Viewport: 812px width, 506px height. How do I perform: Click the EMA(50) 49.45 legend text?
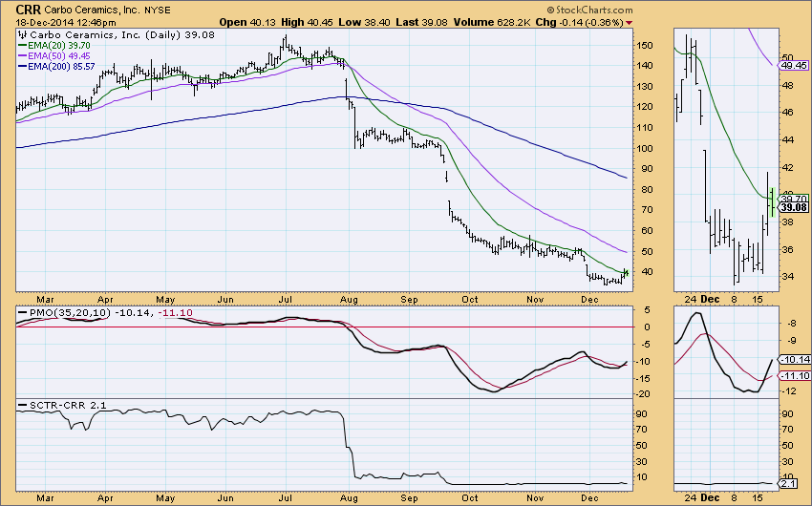59,56
